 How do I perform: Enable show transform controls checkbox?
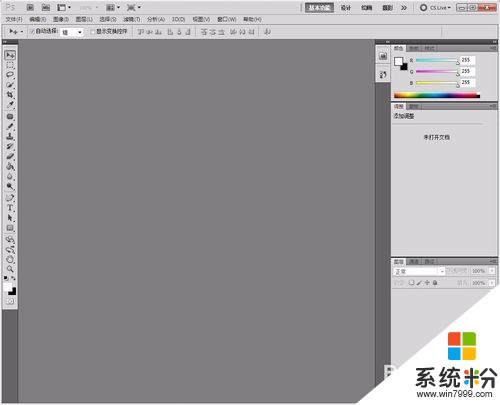coord(93,32)
